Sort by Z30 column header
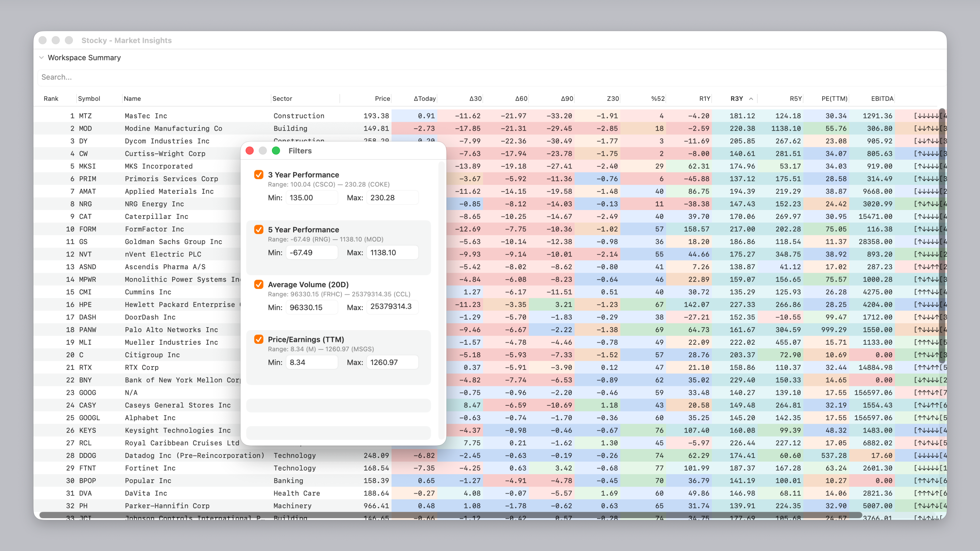The height and width of the screenshot is (551, 980). pos(613,99)
